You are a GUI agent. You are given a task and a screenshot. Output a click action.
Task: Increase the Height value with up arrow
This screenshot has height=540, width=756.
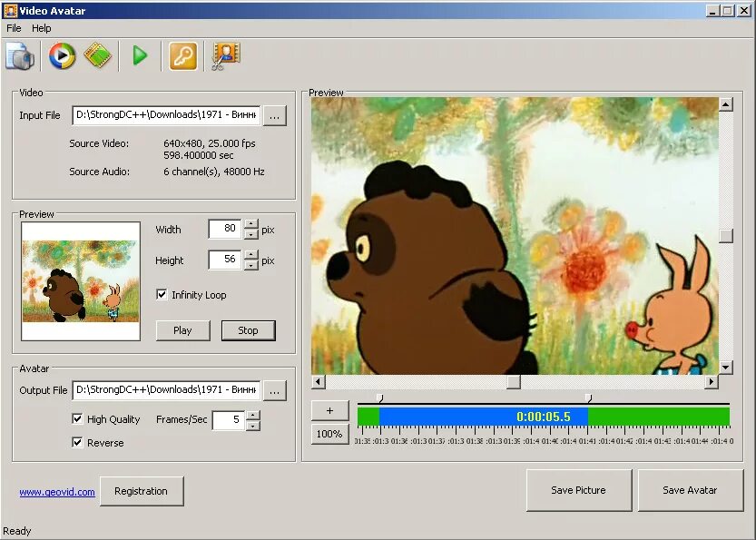pos(251,254)
